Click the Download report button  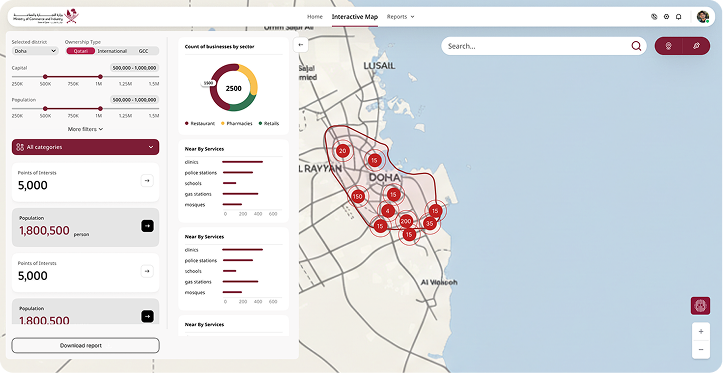pos(85,345)
